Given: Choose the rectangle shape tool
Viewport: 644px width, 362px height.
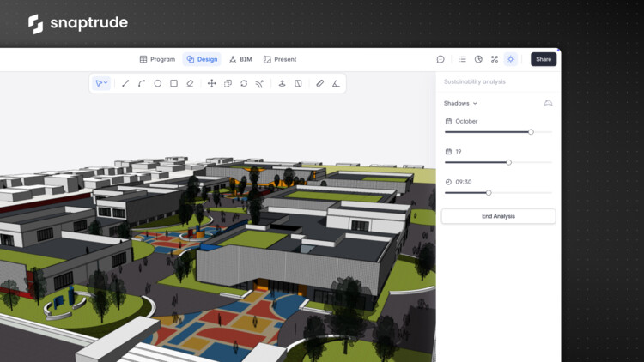Looking at the screenshot, I should click(x=173, y=83).
